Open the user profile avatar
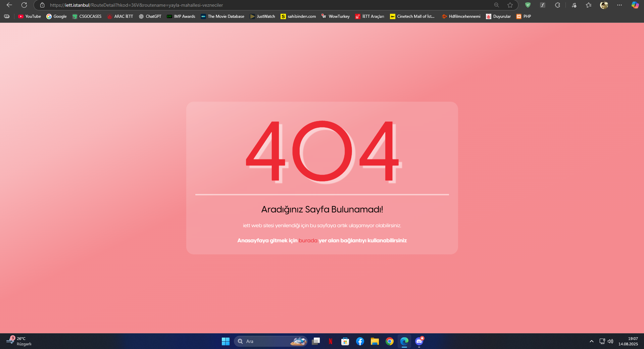Screen dimensions: 644x349 click(604, 5)
